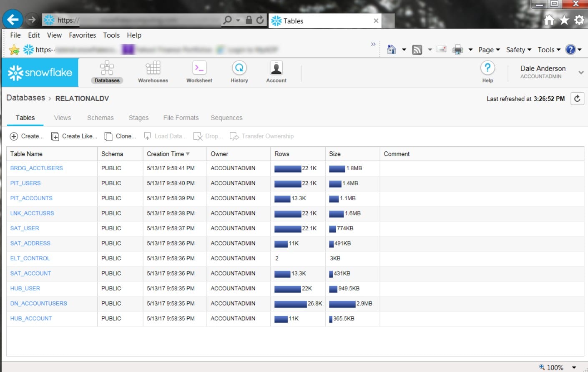This screenshot has width=588, height=372.
Task: Open the HUB_ACCOUNT table link
Action: (31, 319)
